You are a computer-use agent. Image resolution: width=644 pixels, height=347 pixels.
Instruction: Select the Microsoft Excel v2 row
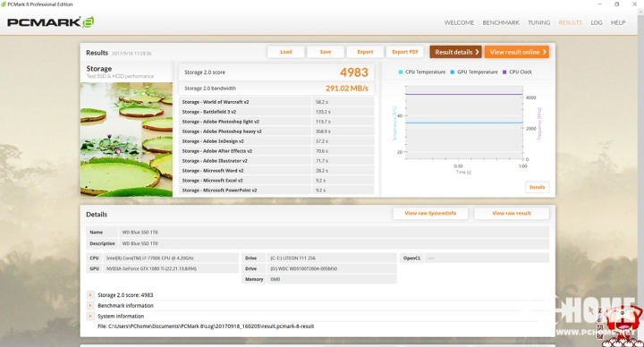pos(276,181)
